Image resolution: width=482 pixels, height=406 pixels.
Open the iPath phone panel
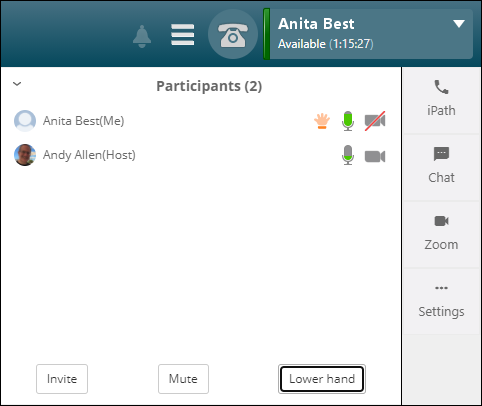(441, 99)
